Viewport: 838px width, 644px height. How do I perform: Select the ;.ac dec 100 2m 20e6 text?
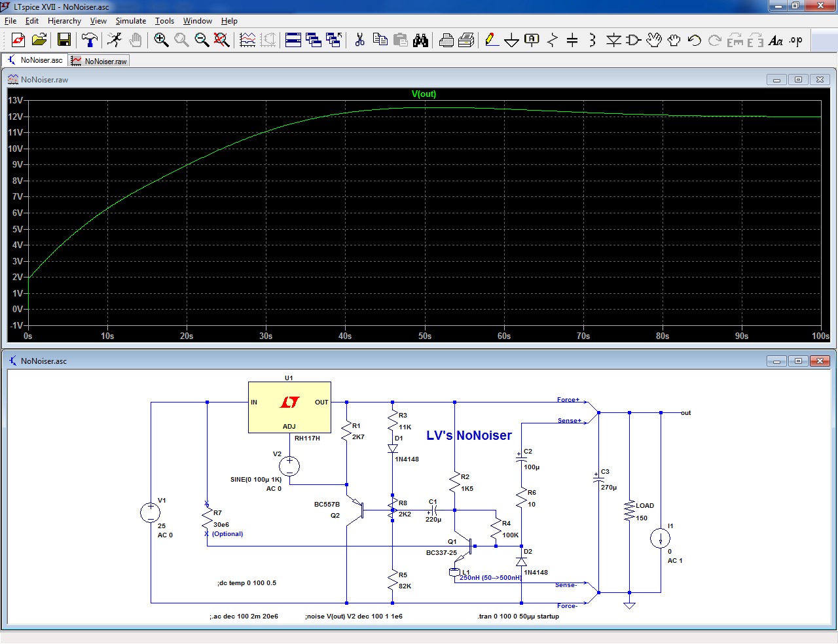(x=244, y=616)
